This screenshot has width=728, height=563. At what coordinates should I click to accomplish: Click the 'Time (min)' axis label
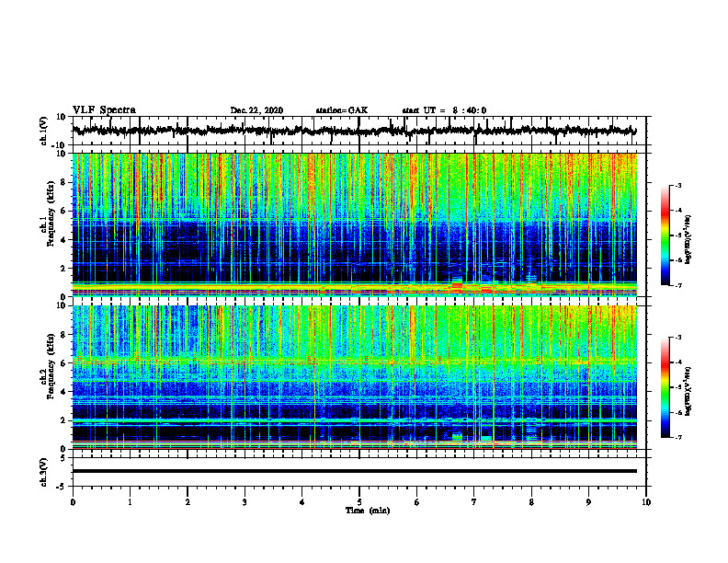(368, 511)
